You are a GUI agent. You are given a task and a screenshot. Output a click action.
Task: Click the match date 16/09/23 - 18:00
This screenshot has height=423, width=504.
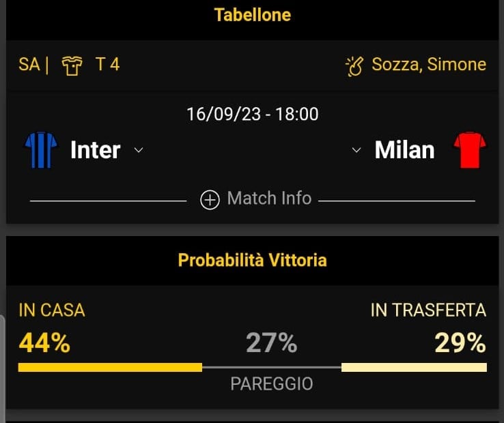(x=252, y=114)
